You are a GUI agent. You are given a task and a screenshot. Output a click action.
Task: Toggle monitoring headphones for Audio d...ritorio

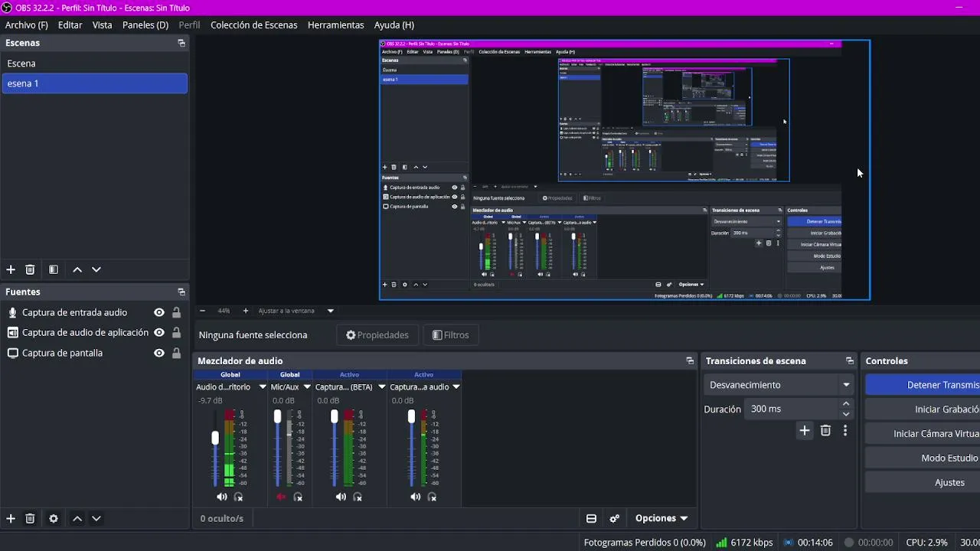click(238, 497)
